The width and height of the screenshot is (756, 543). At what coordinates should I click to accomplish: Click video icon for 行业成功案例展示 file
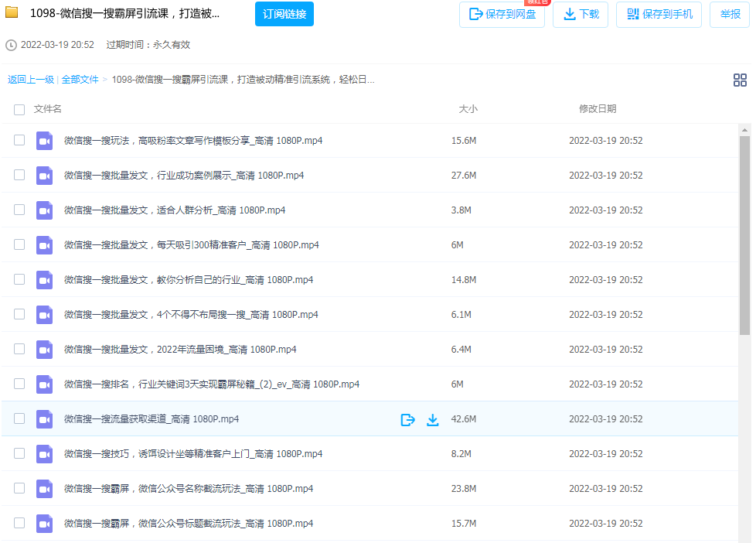click(44, 176)
